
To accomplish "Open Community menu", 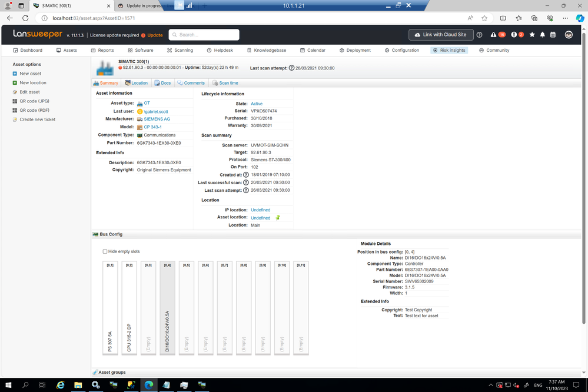I will [494, 50].
